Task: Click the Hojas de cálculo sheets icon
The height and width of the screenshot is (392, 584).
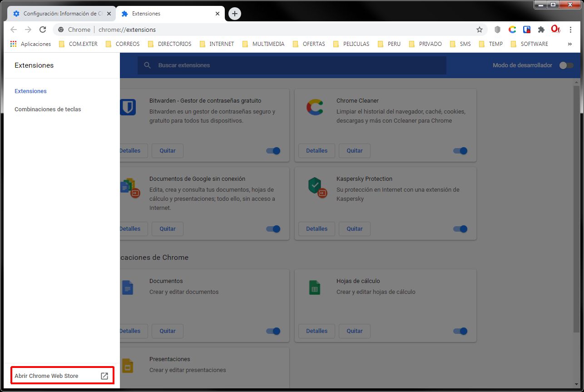Action: click(315, 288)
